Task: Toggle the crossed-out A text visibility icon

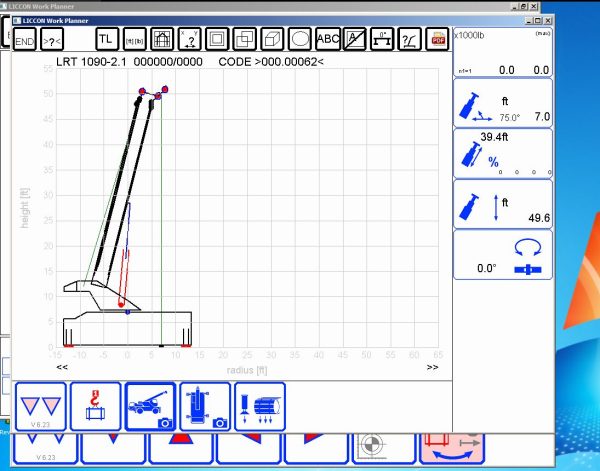Action: point(355,39)
